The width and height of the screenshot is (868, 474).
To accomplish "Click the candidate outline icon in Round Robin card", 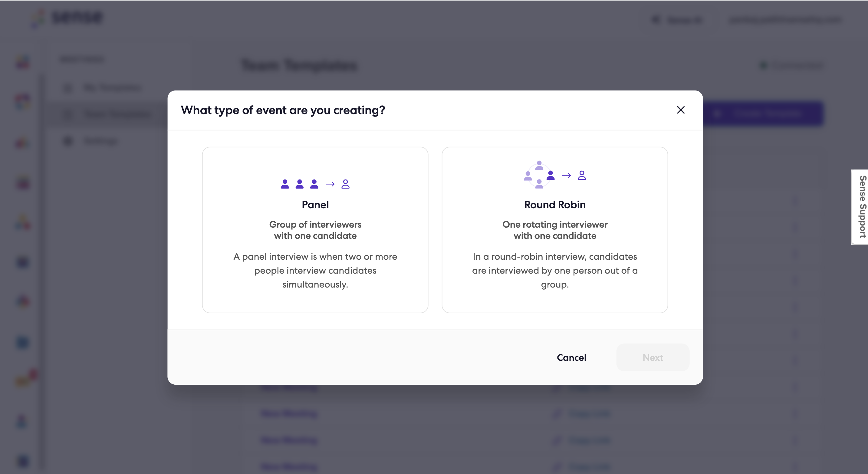I will 582,175.
